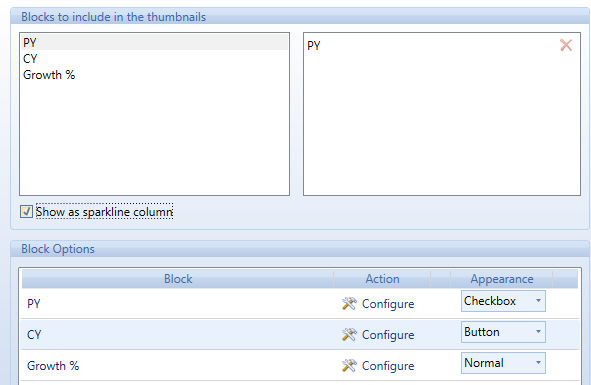This screenshot has height=385, width=591.
Task: Select the Growth % row in Block Options
Action: click(x=300, y=365)
